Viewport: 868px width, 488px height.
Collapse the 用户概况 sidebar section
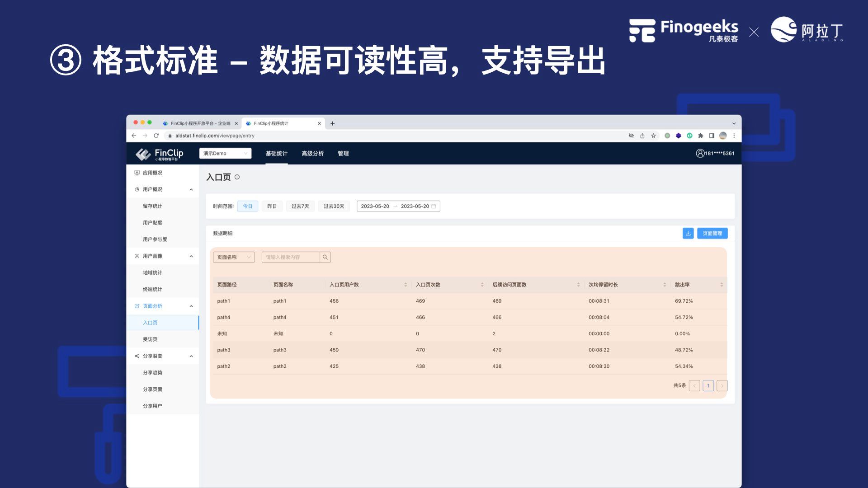191,189
